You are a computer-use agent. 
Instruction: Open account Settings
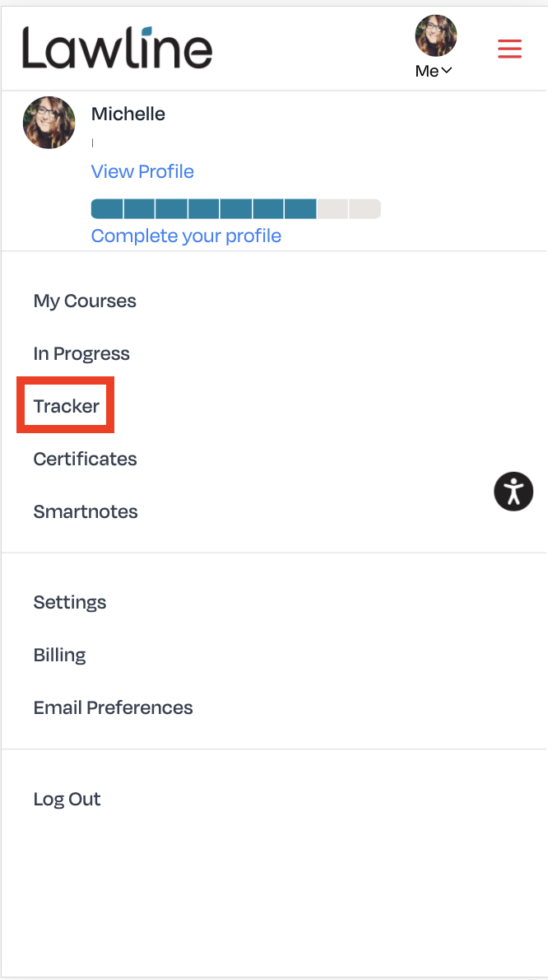70,602
